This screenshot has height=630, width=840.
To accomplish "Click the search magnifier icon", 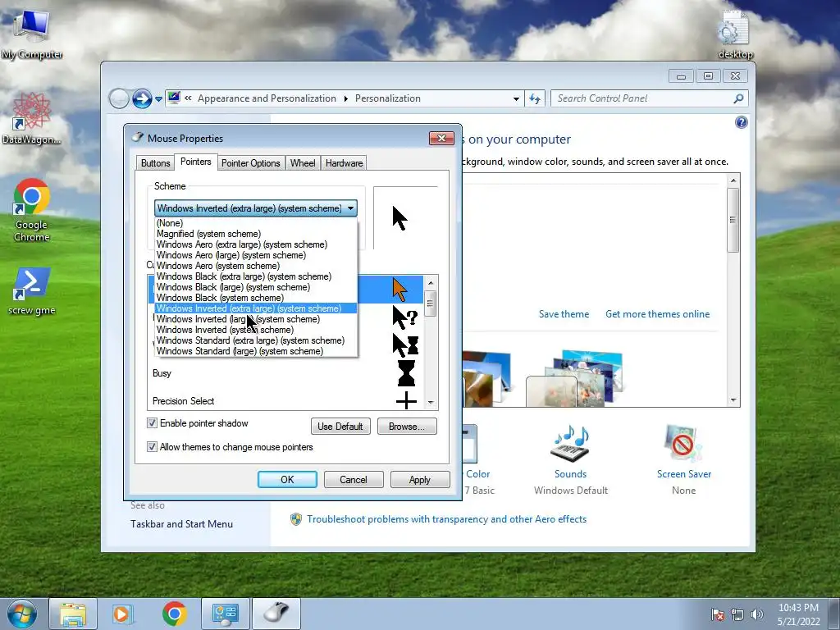I will [x=738, y=98].
